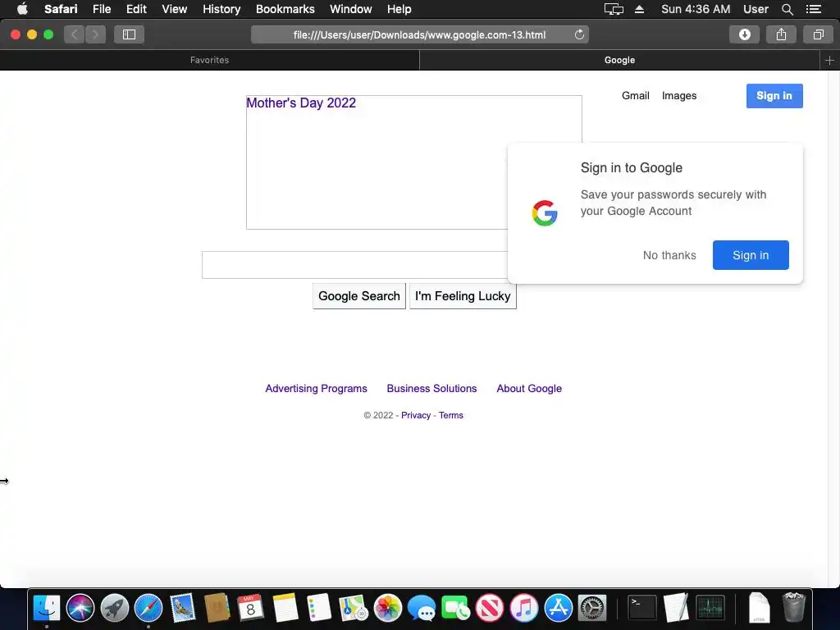Open the Images link
The image size is (840, 630).
click(678, 96)
